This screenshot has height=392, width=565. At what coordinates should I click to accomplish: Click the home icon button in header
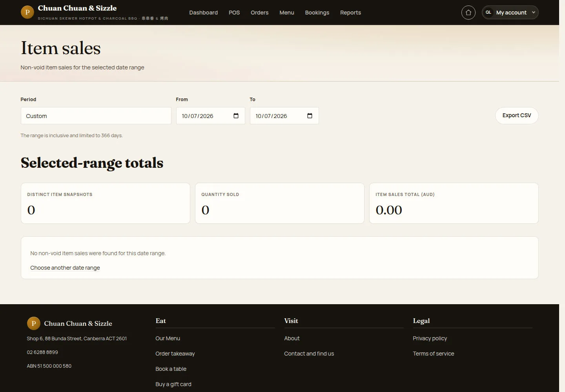tap(468, 13)
